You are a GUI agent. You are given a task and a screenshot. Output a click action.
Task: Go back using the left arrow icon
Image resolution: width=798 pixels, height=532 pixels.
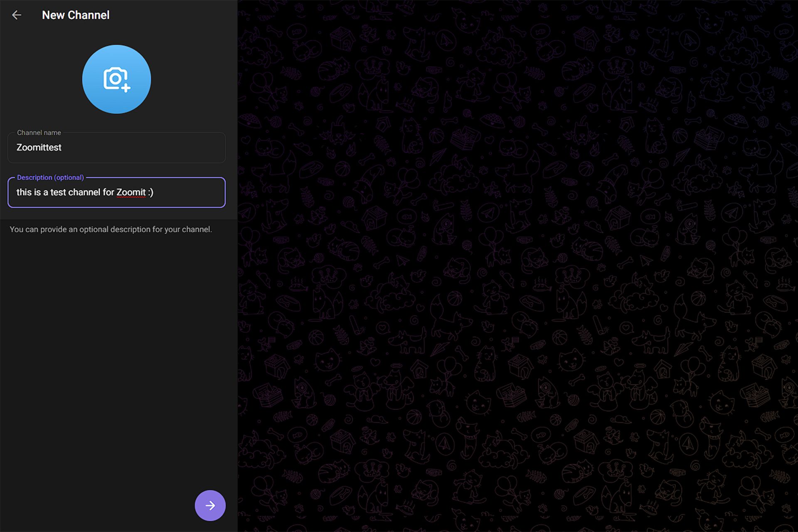[x=17, y=15]
